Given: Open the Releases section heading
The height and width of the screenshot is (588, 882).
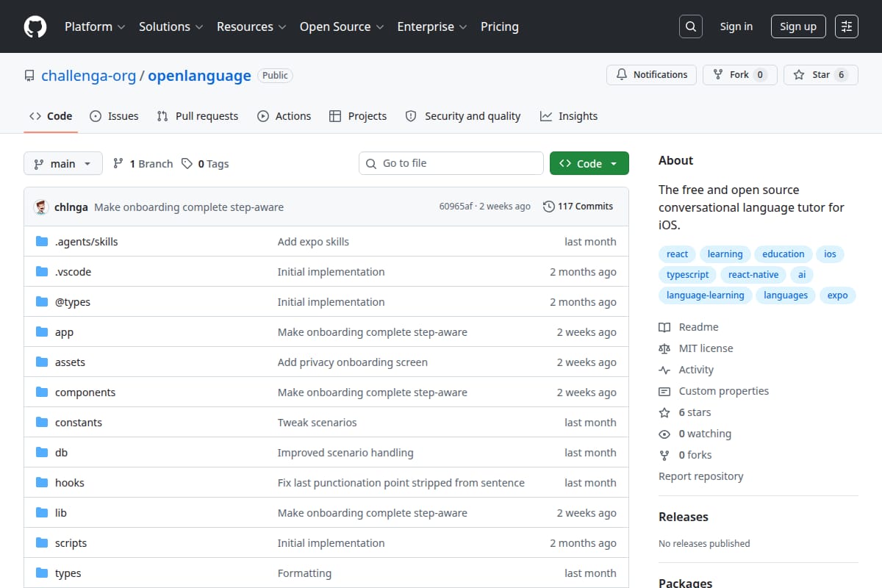Looking at the screenshot, I should pyautogui.click(x=684, y=517).
